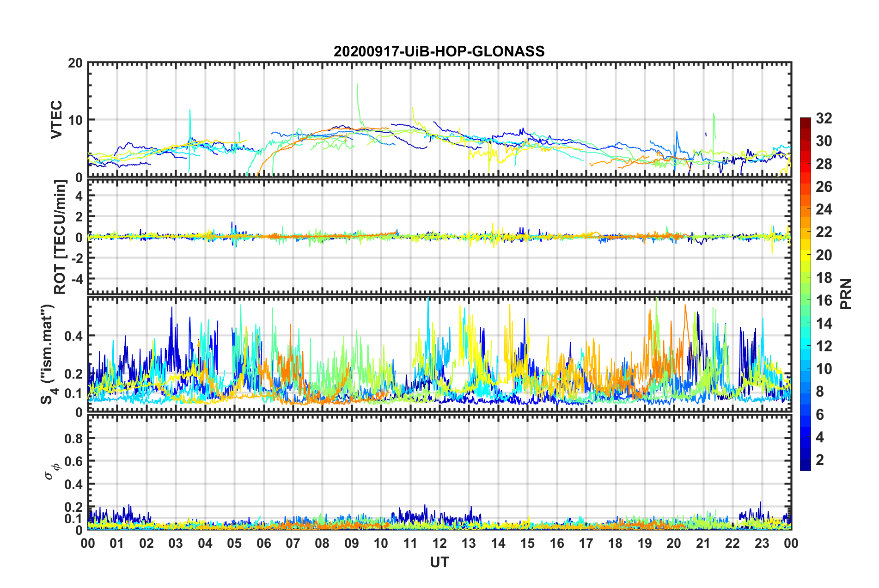Image resolution: width=879 pixels, height=588 pixels.
Task: Select the S4 axis tick value 0.1
Action: (73, 393)
